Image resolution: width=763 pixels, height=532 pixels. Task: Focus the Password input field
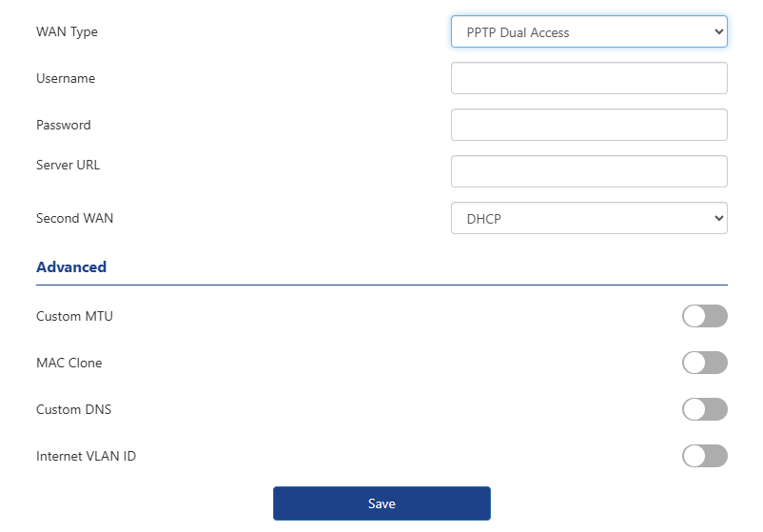(x=588, y=125)
